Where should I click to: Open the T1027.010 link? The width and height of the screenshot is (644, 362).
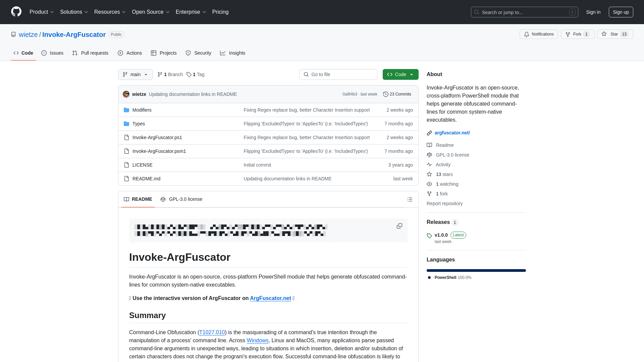pyautogui.click(x=212, y=333)
